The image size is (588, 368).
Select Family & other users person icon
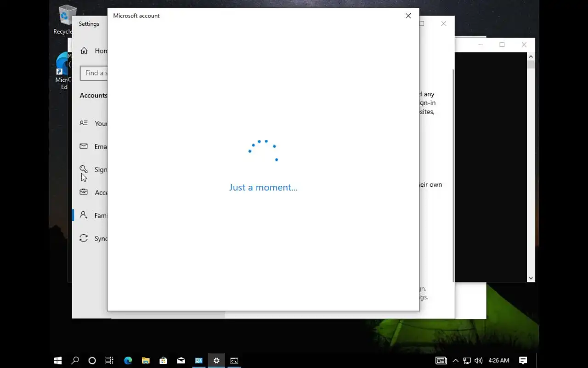(84, 215)
